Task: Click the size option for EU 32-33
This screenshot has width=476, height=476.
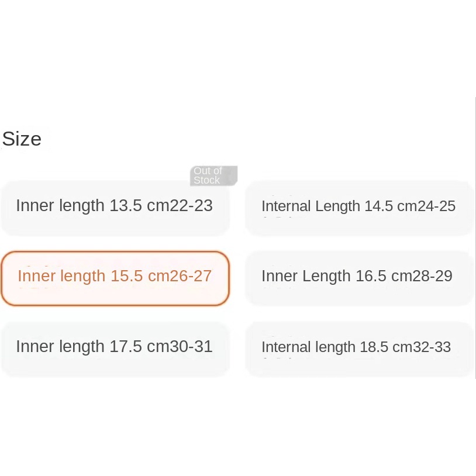Action: 358,347
